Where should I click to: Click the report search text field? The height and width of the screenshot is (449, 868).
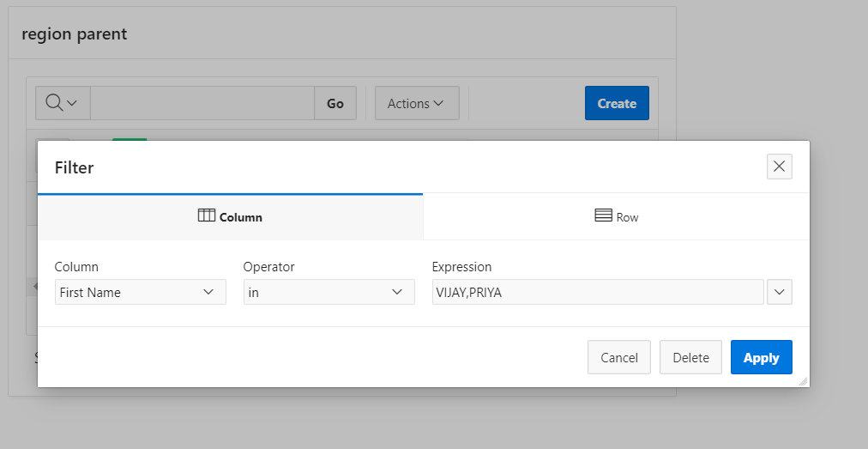(x=202, y=103)
